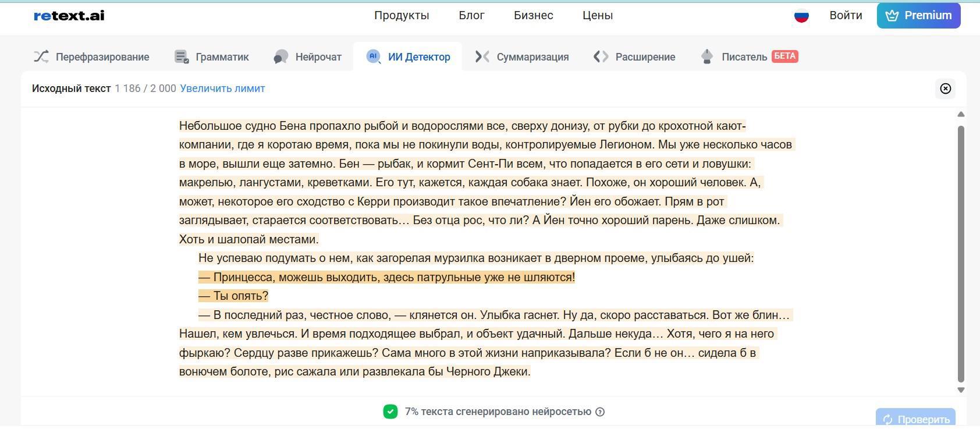Go to the Блог page
The height and width of the screenshot is (443, 980).
(x=471, y=16)
